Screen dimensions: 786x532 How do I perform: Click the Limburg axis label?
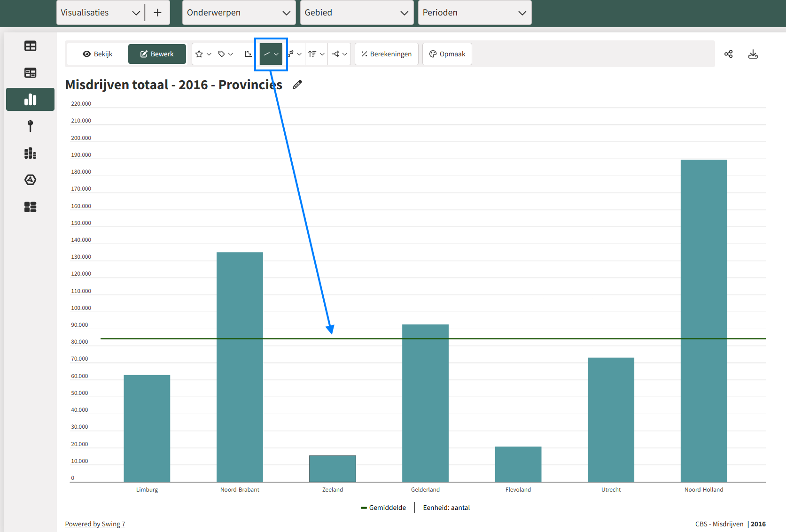[x=147, y=490]
